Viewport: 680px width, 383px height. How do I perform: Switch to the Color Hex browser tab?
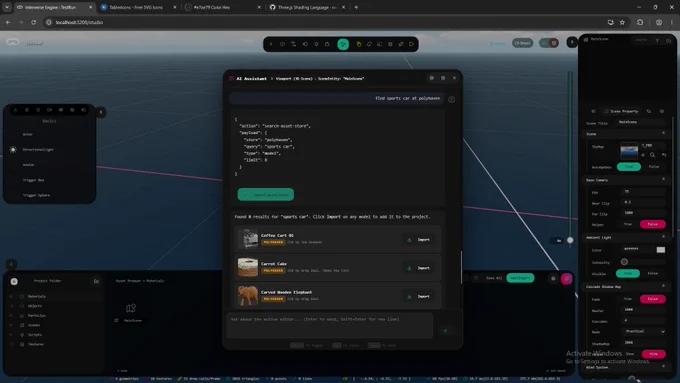tap(223, 7)
